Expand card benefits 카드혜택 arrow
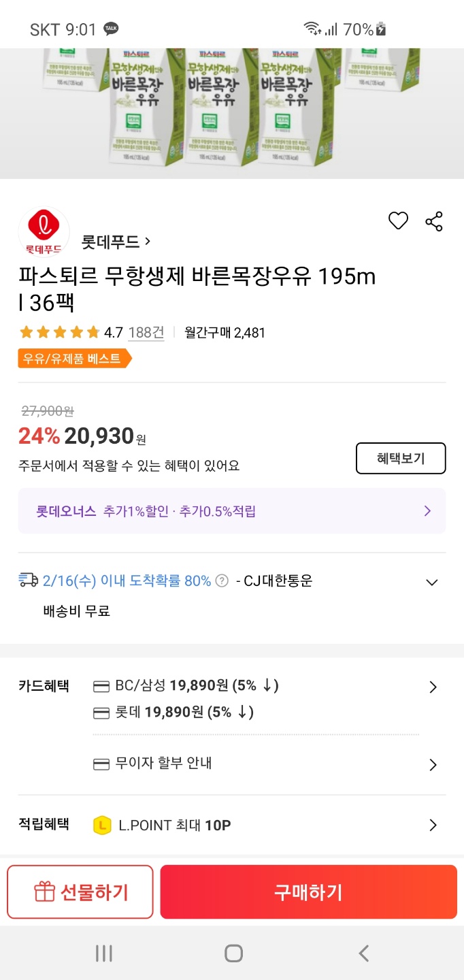 [x=433, y=687]
